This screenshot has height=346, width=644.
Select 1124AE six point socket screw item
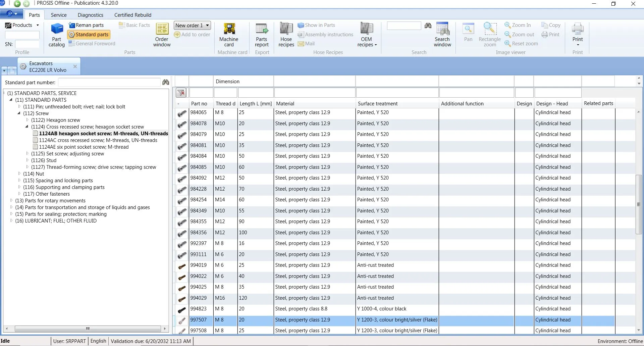(84, 147)
